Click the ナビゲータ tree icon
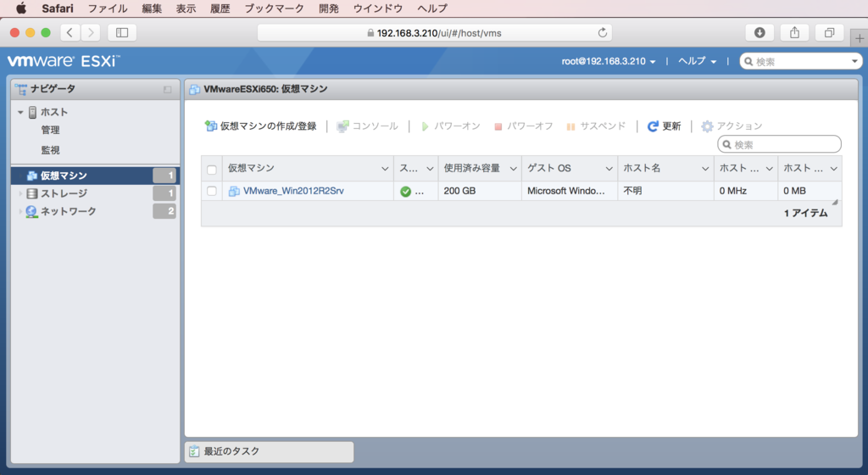This screenshot has height=475, width=868. (x=20, y=89)
